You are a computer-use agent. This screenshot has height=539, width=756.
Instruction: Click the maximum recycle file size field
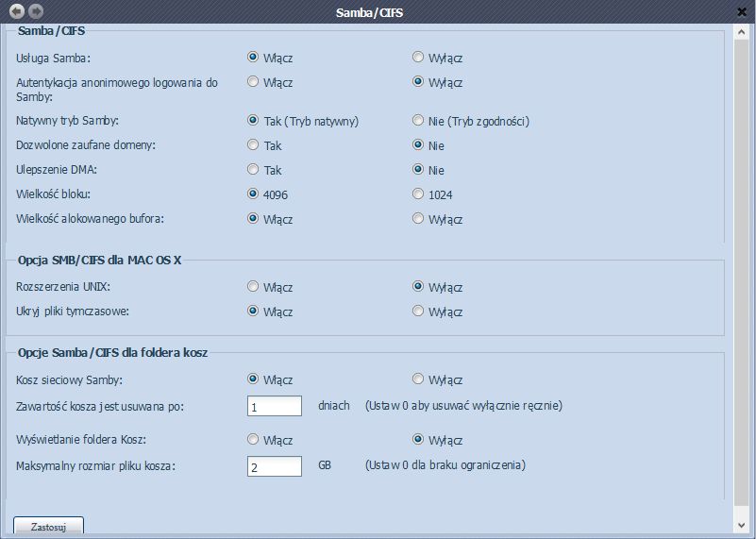(275, 466)
